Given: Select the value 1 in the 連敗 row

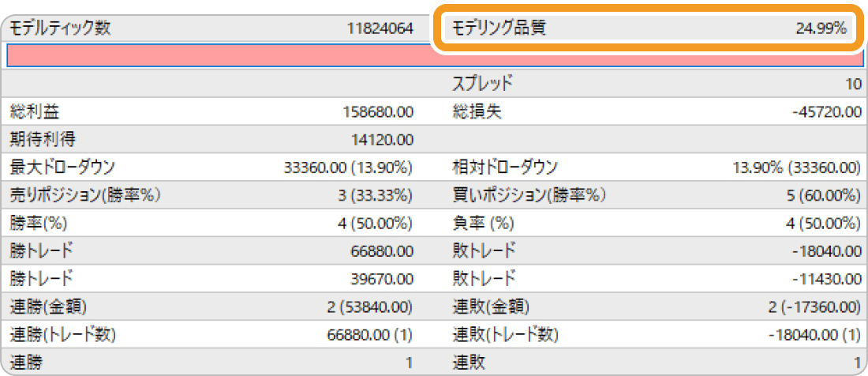Looking at the screenshot, I should point(858,363).
